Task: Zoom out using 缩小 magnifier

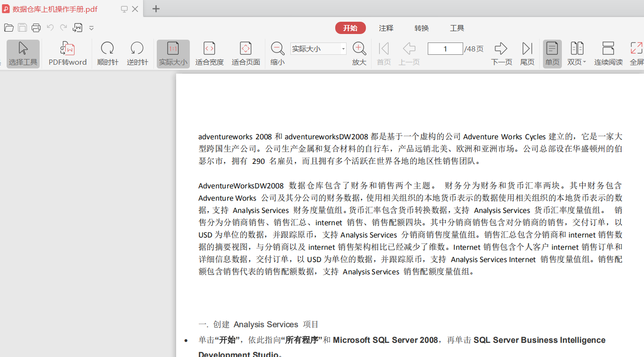Action: [278, 54]
